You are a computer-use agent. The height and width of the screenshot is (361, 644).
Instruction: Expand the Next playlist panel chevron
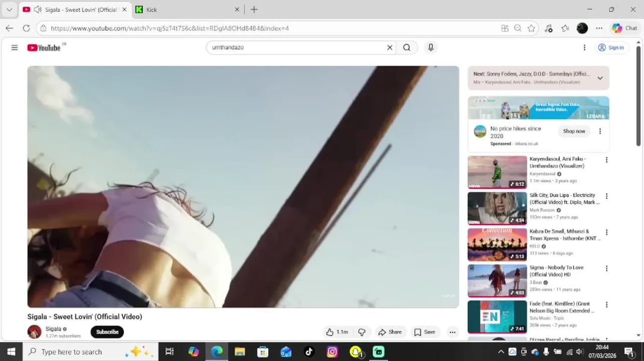600,78
